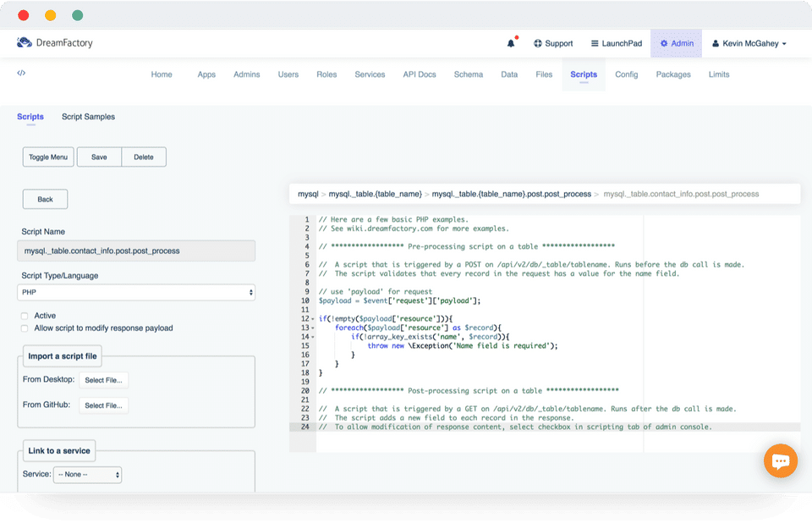This screenshot has height=529, width=812.
Task: Click the DreamFactory logo
Action: click(55, 42)
